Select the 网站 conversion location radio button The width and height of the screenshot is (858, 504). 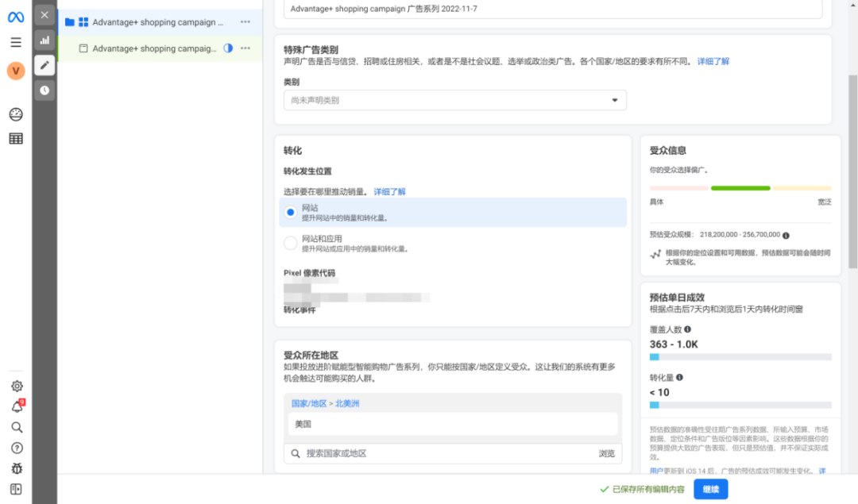pos(291,212)
